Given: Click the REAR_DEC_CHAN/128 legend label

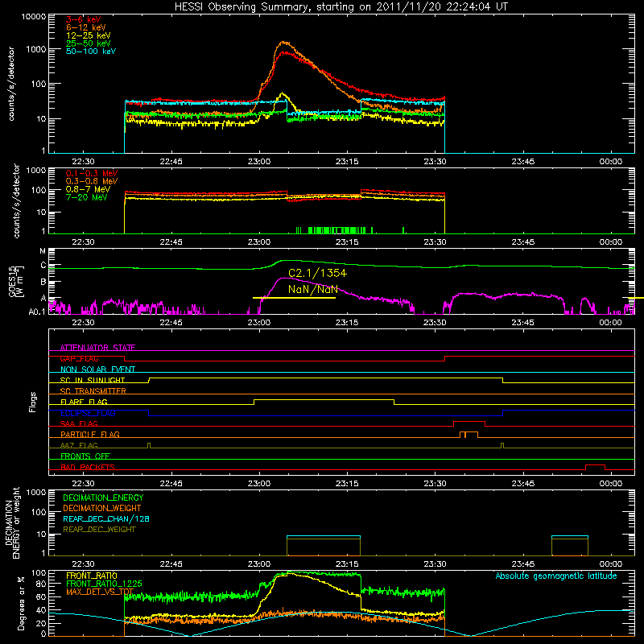Looking at the screenshot, I should pos(106,519).
